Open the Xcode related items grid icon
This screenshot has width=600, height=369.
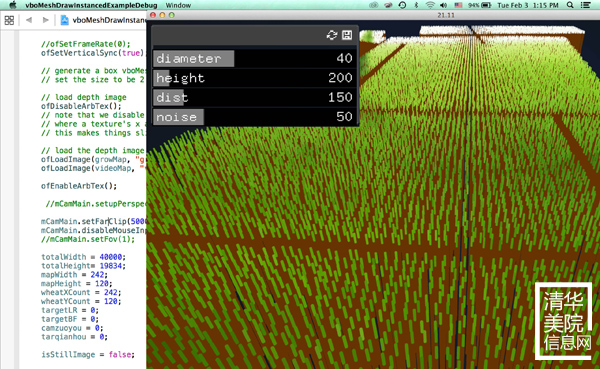(x=9, y=20)
